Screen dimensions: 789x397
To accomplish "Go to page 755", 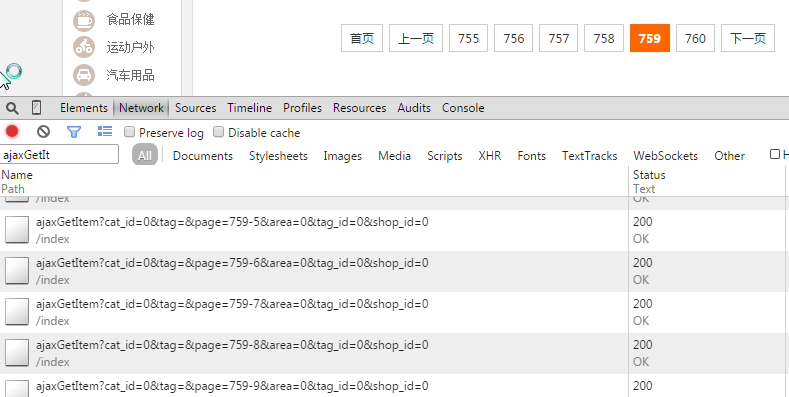I will click(x=468, y=38).
